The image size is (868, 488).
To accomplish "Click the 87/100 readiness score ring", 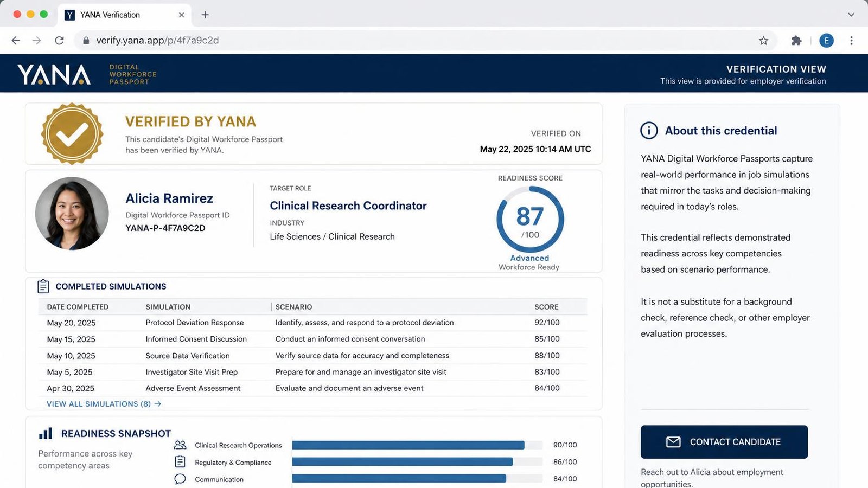I will point(530,220).
